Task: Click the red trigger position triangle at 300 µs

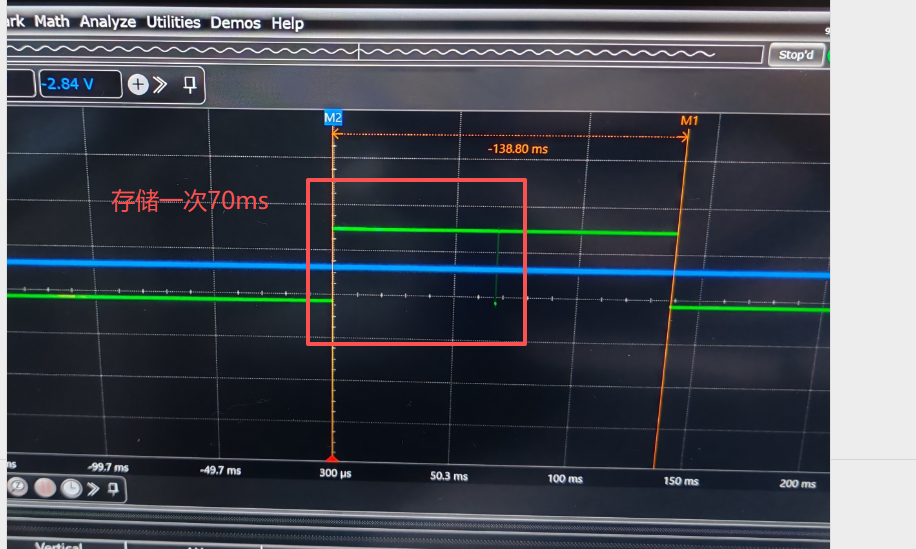Action: click(x=332, y=458)
